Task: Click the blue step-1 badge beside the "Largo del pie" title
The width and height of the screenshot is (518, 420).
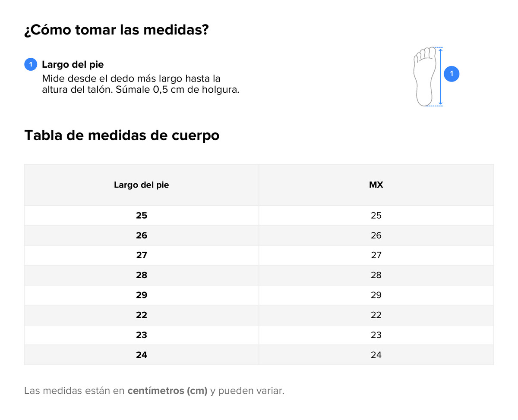Action: tap(30, 65)
